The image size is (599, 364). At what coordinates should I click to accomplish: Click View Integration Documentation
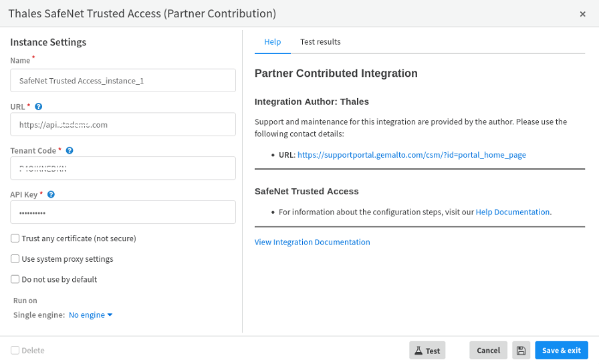tap(312, 242)
